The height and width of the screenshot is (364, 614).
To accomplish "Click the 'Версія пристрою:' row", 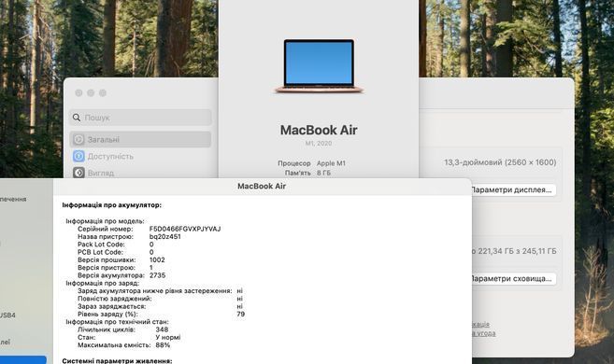I will [x=115, y=268].
